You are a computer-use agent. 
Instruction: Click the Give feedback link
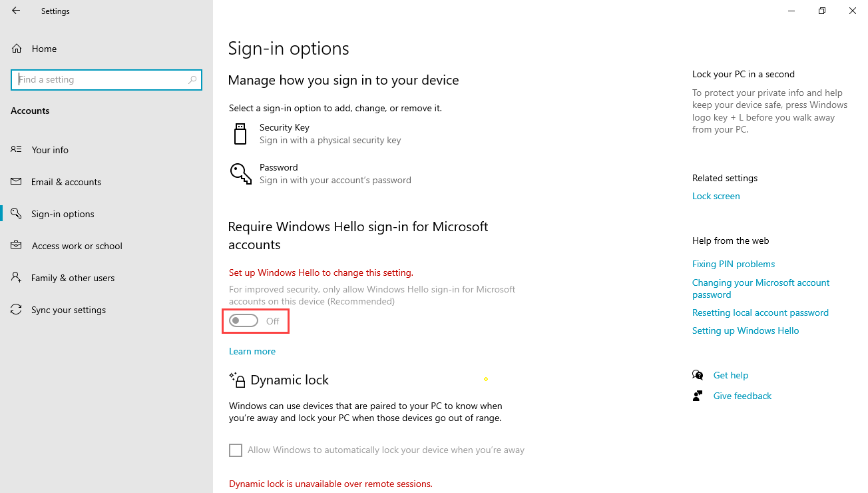click(742, 396)
